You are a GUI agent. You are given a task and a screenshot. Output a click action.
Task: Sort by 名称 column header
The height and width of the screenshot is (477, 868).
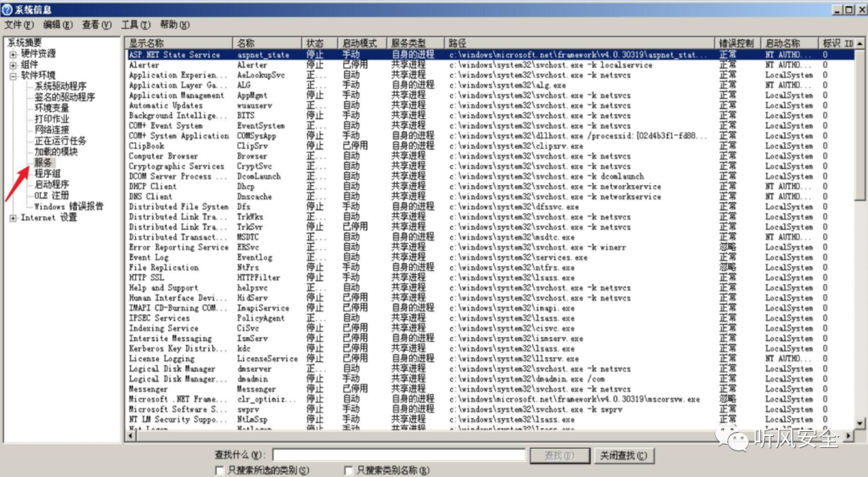click(267, 43)
